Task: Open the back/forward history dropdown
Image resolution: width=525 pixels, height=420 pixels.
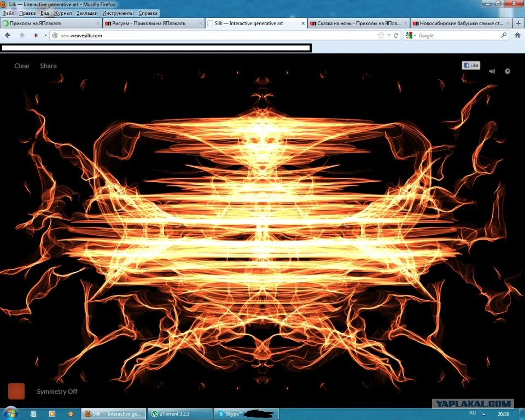Action: 45,35
